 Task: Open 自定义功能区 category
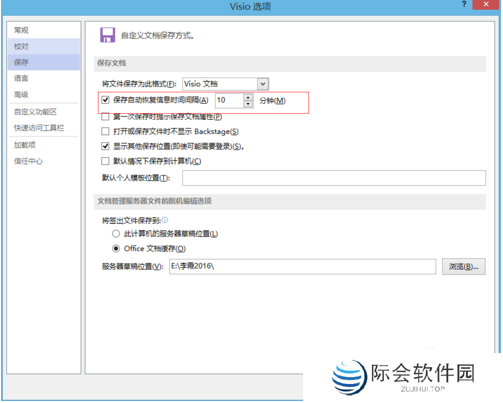[43, 112]
